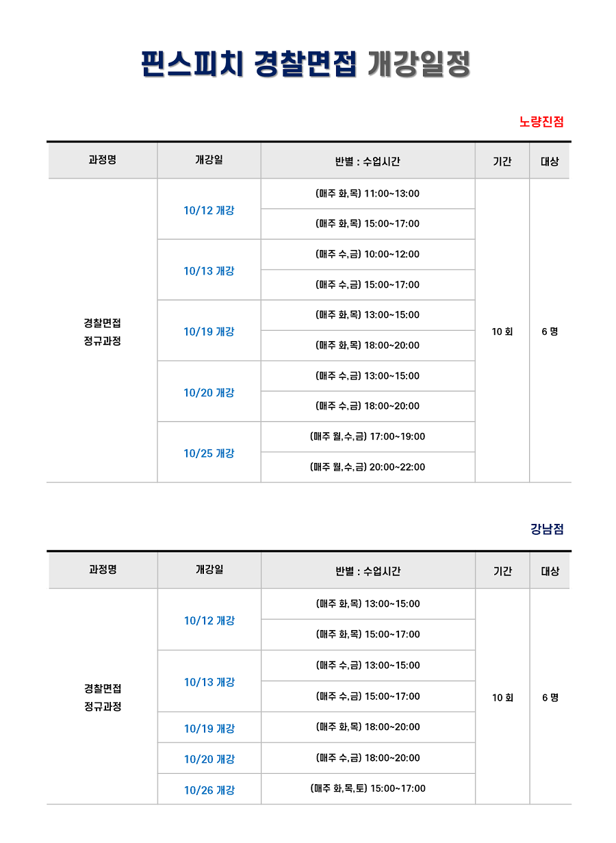Screen dimensions: 616x843
Task: Click 10/13 개강 in the 노량진점 table
Action: pos(209,270)
